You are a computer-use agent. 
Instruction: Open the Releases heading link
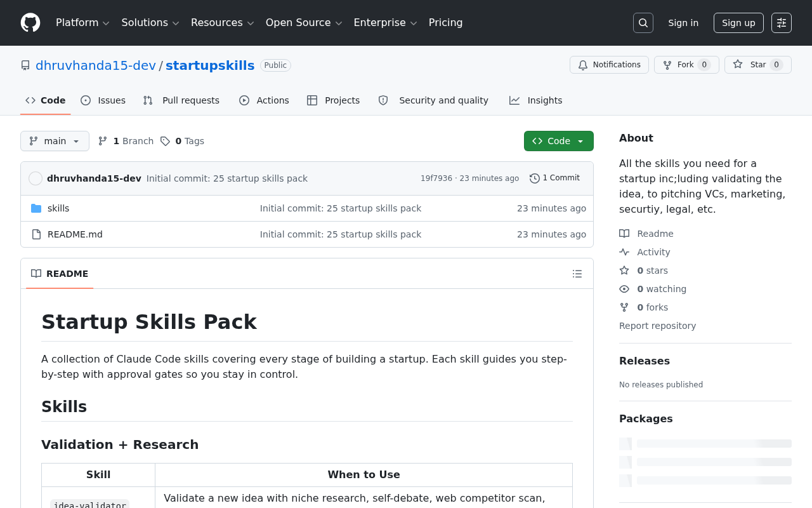[x=645, y=361]
